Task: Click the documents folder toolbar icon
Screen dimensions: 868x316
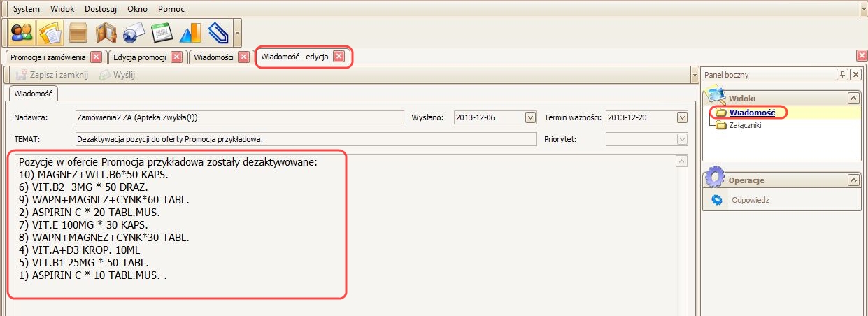Action: 50,33
